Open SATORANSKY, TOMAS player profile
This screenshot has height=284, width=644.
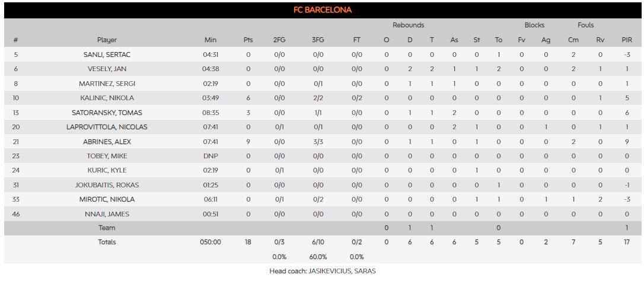click(107, 113)
